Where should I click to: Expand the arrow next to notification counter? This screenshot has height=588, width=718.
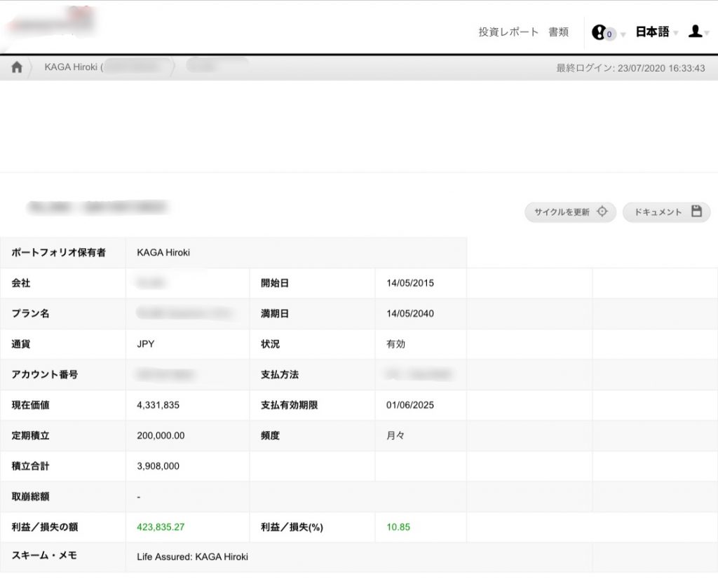pos(623,34)
